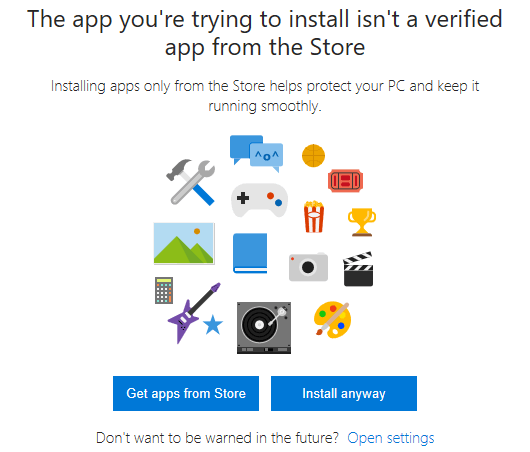Click the paint palette icon
Viewport: 530px width, 452px height.
click(332, 319)
